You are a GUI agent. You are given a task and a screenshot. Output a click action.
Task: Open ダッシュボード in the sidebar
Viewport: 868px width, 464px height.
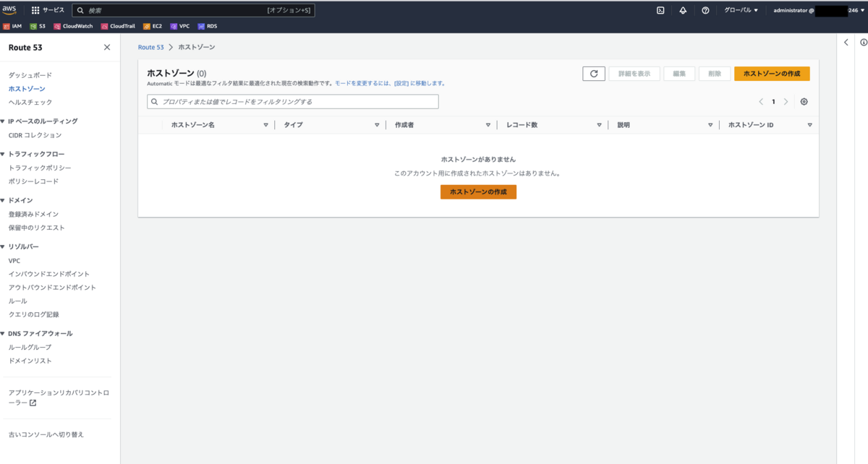coord(30,75)
